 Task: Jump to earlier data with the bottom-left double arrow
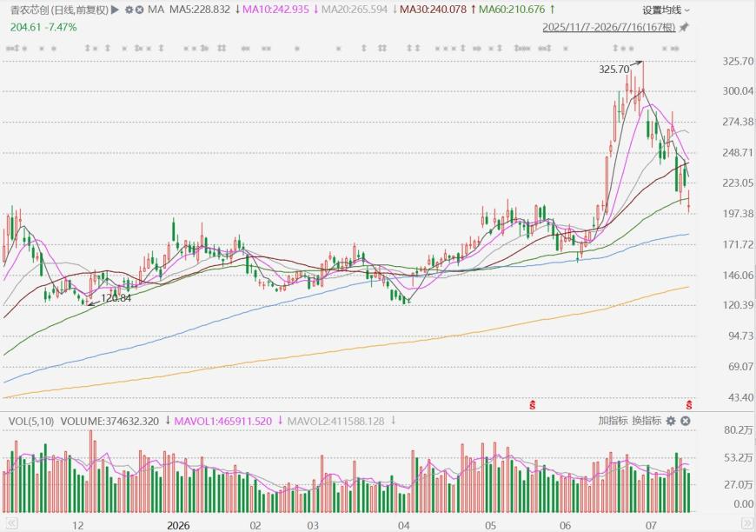coord(11,524)
